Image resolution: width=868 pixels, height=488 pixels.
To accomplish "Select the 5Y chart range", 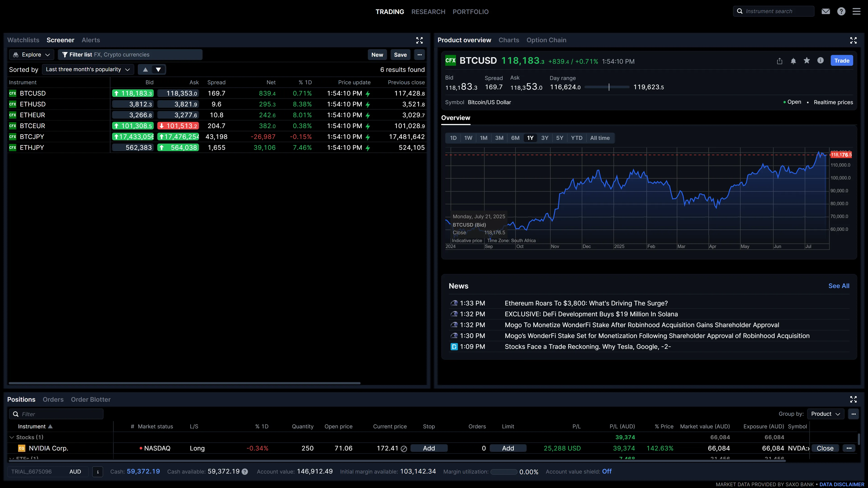I will (x=559, y=138).
